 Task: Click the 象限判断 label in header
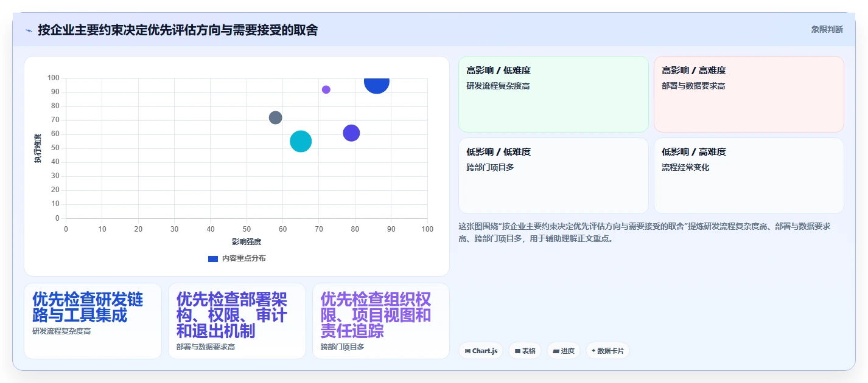point(827,29)
